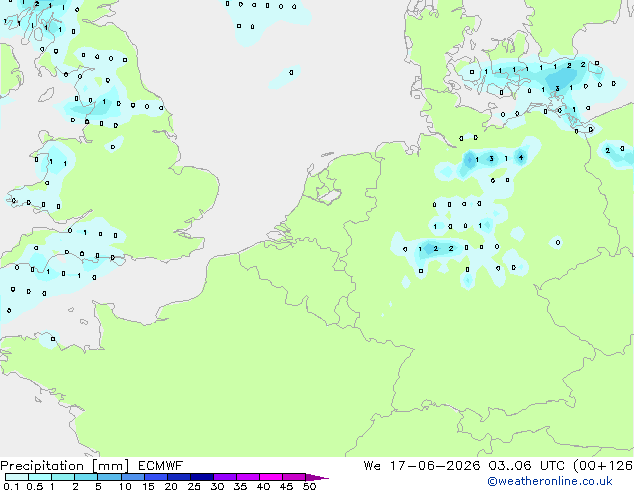This screenshot has width=634, height=490.
Task: Click the '25' legend scale label
Action: 194,486
